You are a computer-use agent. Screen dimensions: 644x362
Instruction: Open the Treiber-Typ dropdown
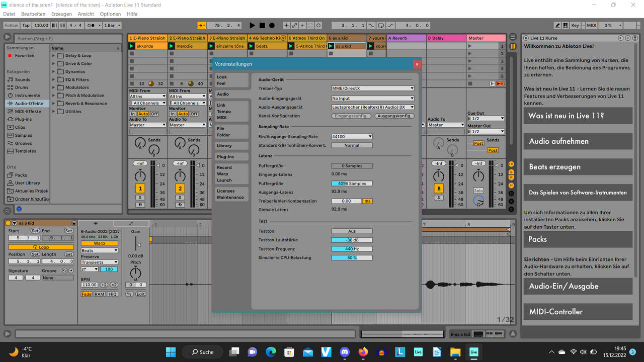pos(373,88)
